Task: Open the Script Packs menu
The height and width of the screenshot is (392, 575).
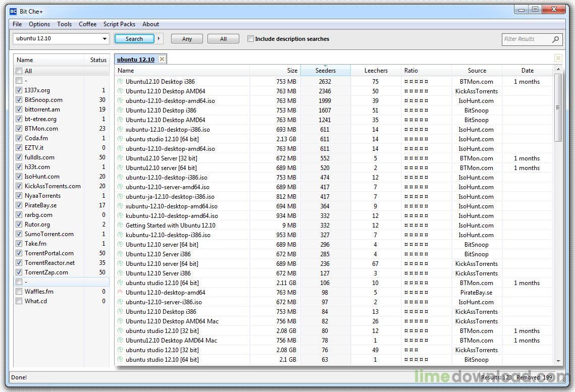Action: pos(119,24)
